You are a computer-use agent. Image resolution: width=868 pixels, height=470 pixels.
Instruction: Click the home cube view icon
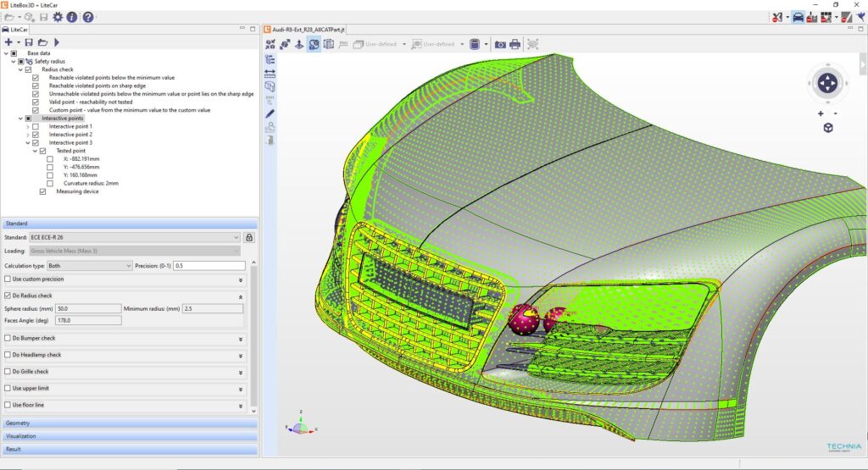click(828, 128)
